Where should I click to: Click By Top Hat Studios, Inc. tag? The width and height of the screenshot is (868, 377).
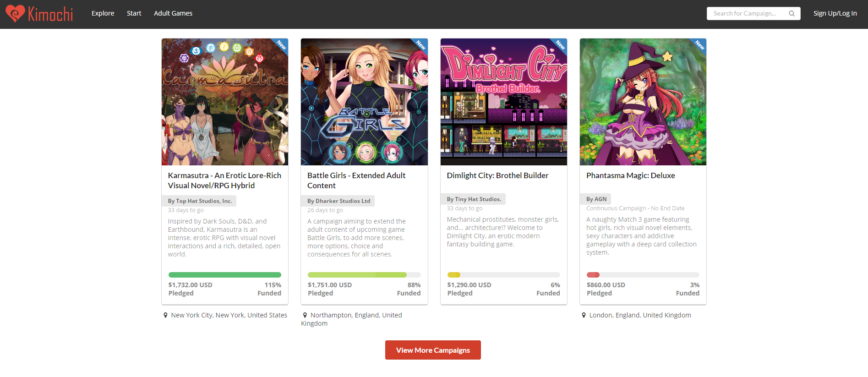[199, 201]
